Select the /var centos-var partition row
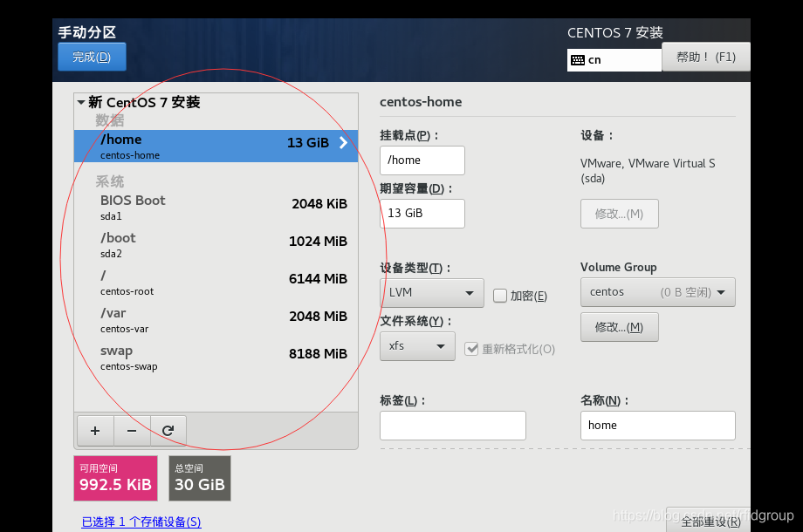The image size is (803, 532). click(x=216, y=320)
